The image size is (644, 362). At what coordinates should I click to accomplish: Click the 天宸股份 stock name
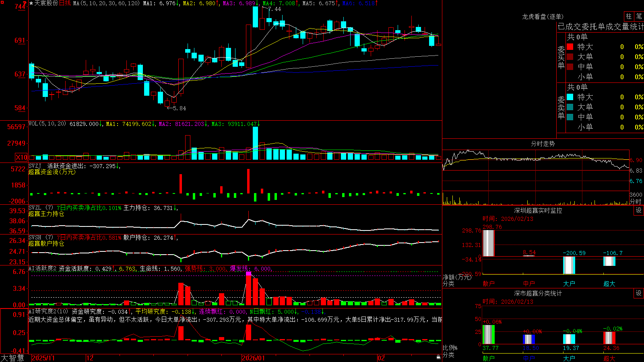[46, 3]
